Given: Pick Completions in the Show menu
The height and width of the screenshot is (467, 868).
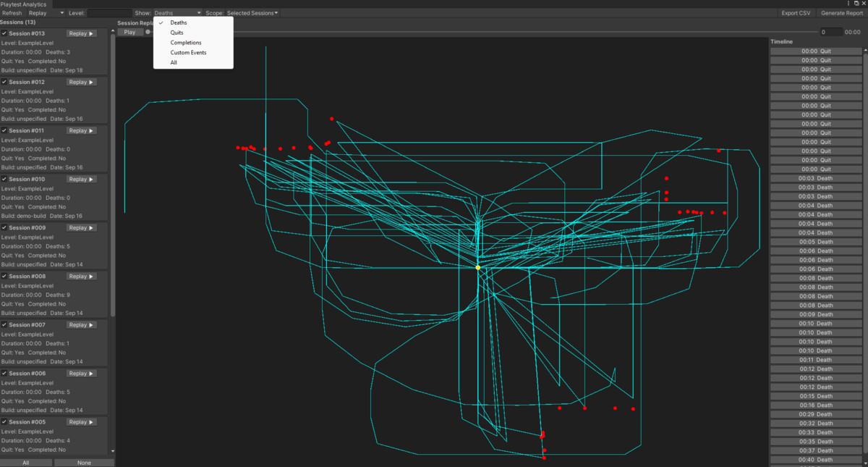Looking at the screenshot, I should (x=193, y=43).
